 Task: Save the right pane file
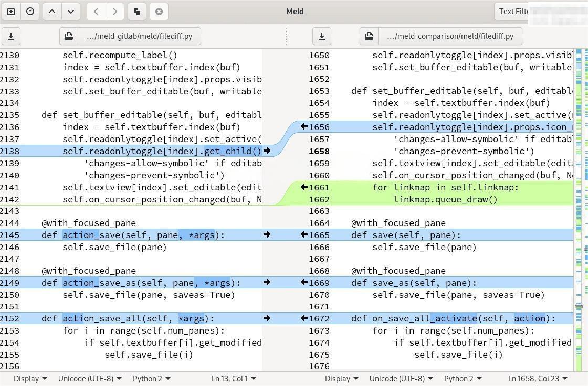coord(322,36)
